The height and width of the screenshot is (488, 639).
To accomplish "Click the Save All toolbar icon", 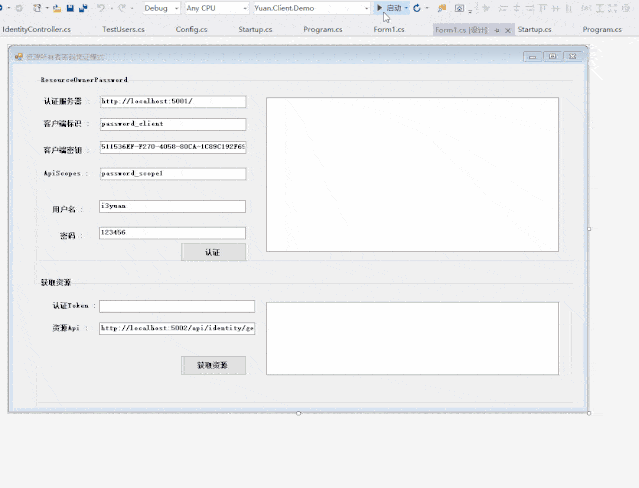I will click(81, 8).
